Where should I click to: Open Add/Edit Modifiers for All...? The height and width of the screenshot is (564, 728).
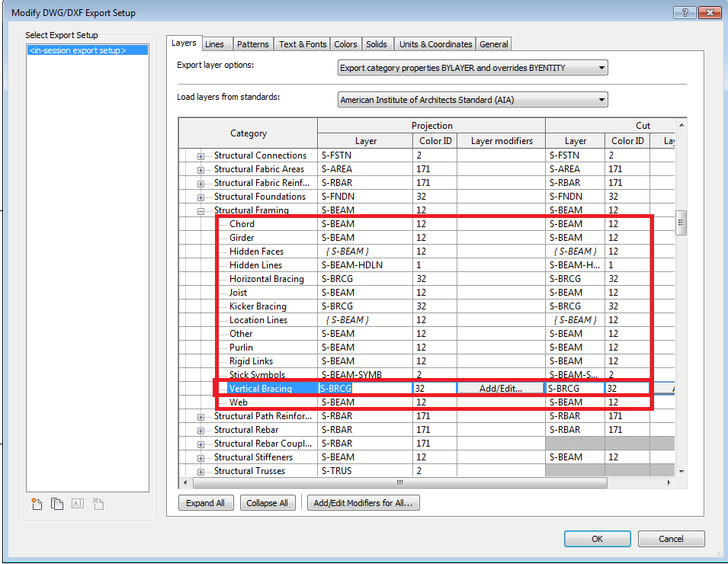pyautogui.click(x=363, y=503)
